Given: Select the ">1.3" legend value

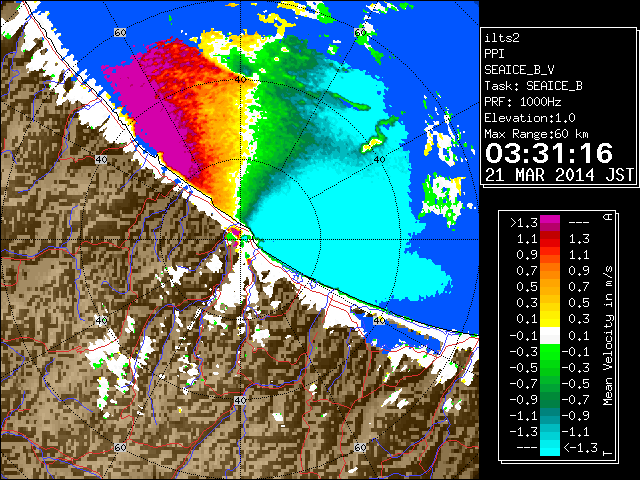Looking at the screenshot, I should pos(524,223).
